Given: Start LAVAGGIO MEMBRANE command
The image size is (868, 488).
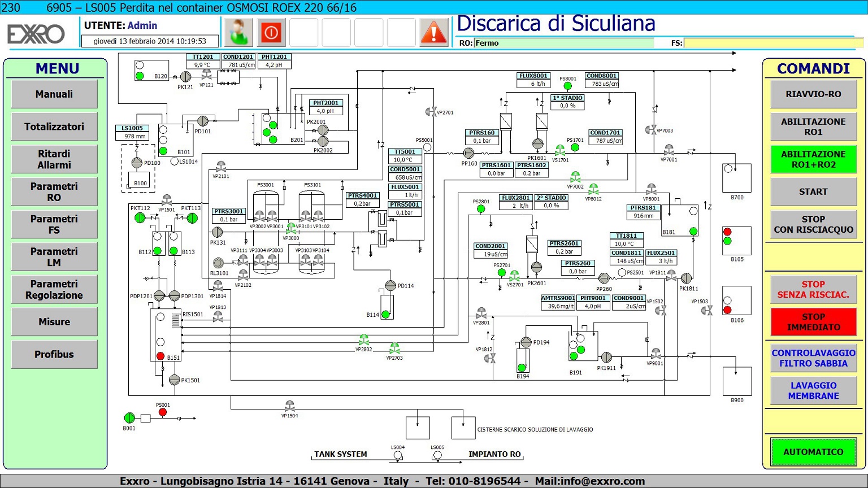Looking at the screenshot, I should tap(813, 391).
